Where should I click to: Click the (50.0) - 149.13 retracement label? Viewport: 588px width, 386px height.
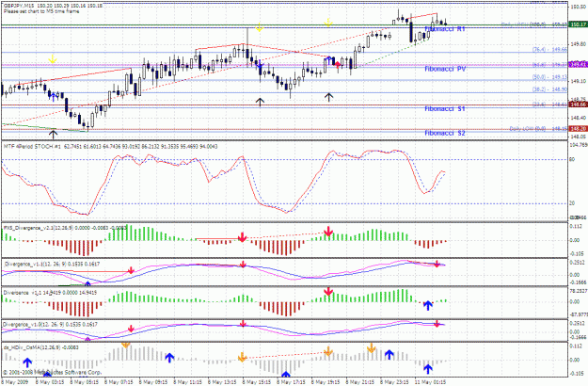pyautogui.click(x=549, y=77)
